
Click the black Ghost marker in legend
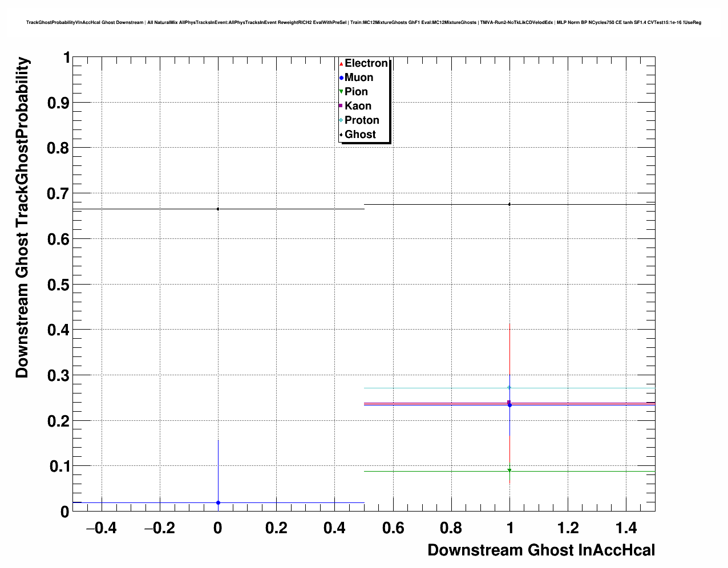click(x=341, y=135)
